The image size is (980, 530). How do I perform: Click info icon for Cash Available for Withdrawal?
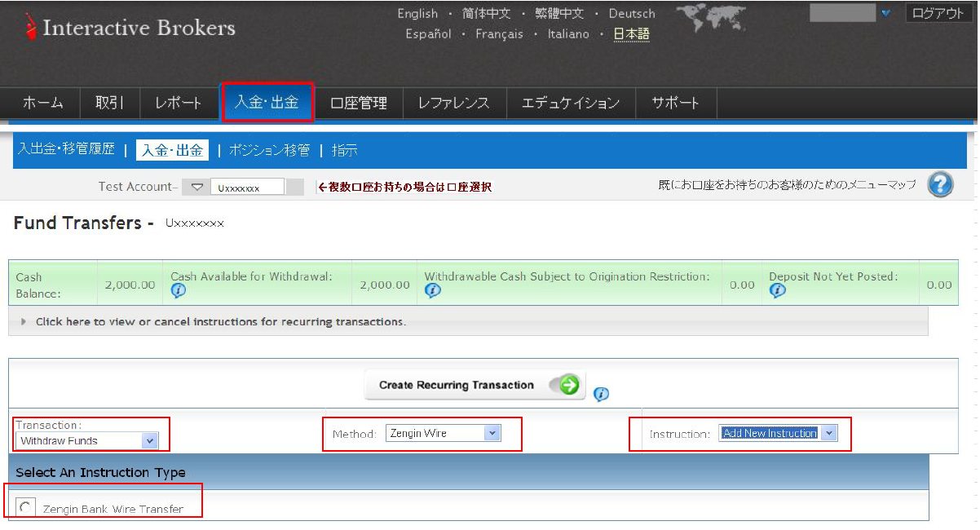[179, 291]
